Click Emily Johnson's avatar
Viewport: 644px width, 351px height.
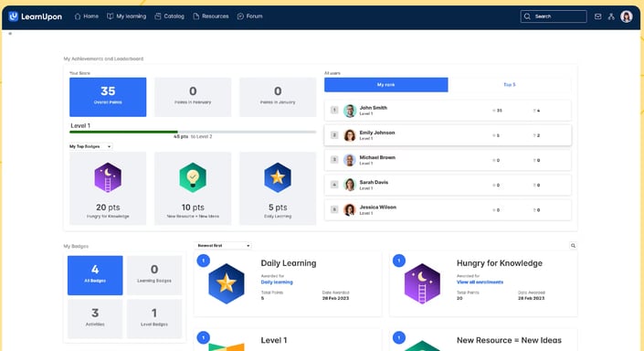[350, 135]
